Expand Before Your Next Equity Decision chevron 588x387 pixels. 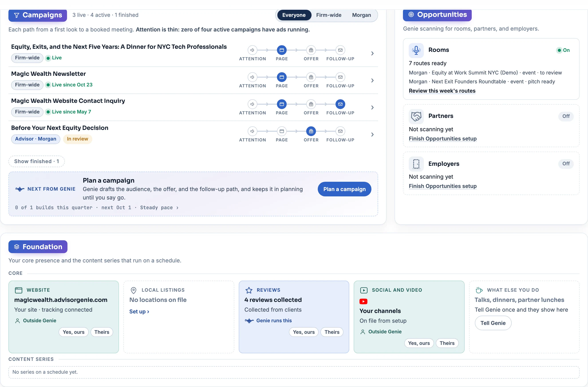(x=372, y=135)
